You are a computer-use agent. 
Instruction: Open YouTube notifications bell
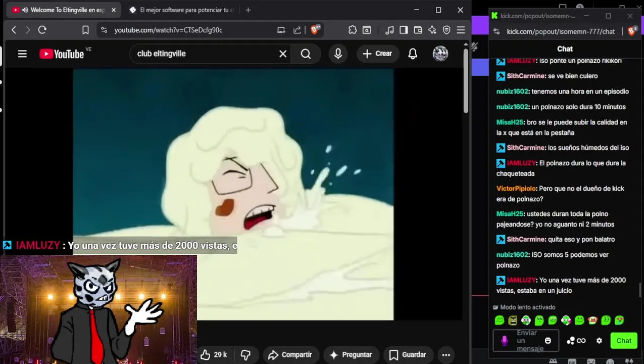point(413,54)
